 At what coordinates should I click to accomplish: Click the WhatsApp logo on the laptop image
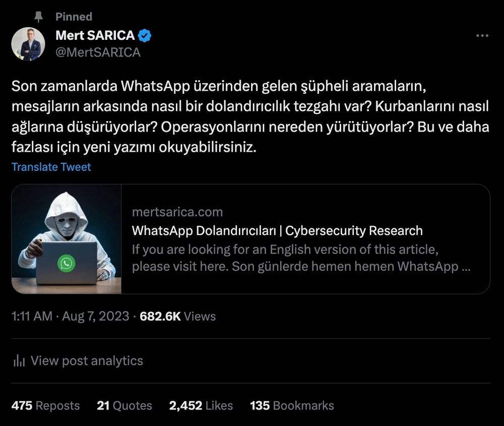click(x=66, y=263)
